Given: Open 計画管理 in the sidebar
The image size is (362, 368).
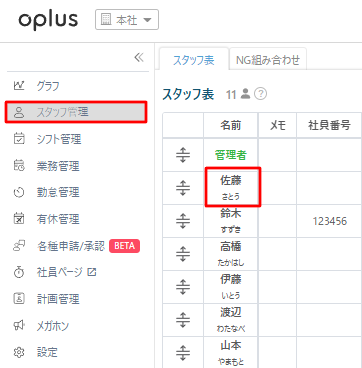Looking at the screenshot, I should [47, 299].
